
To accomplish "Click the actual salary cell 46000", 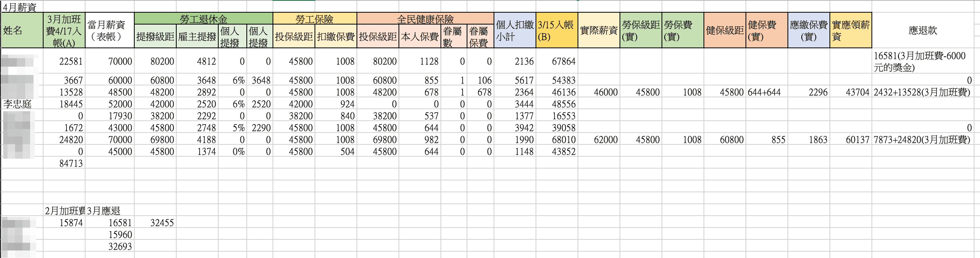I will 599,92.
